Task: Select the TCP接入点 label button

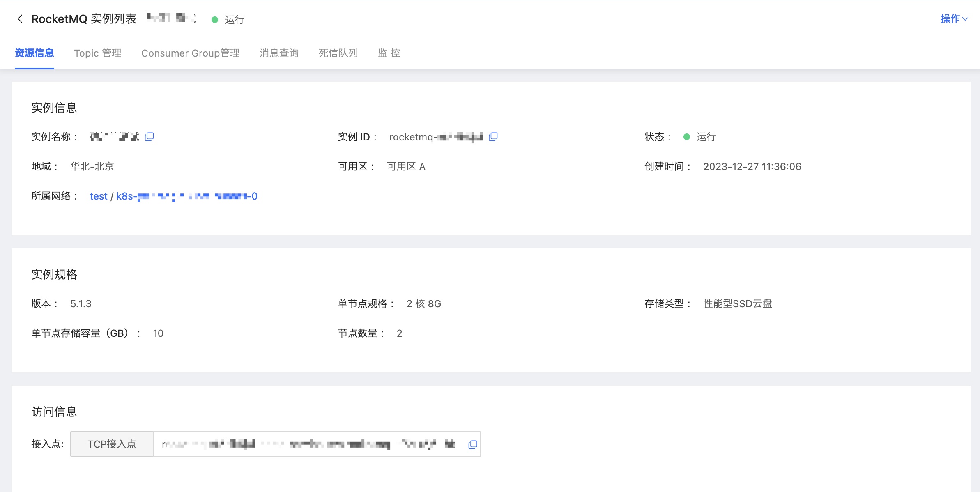Action: coord(112,444)
